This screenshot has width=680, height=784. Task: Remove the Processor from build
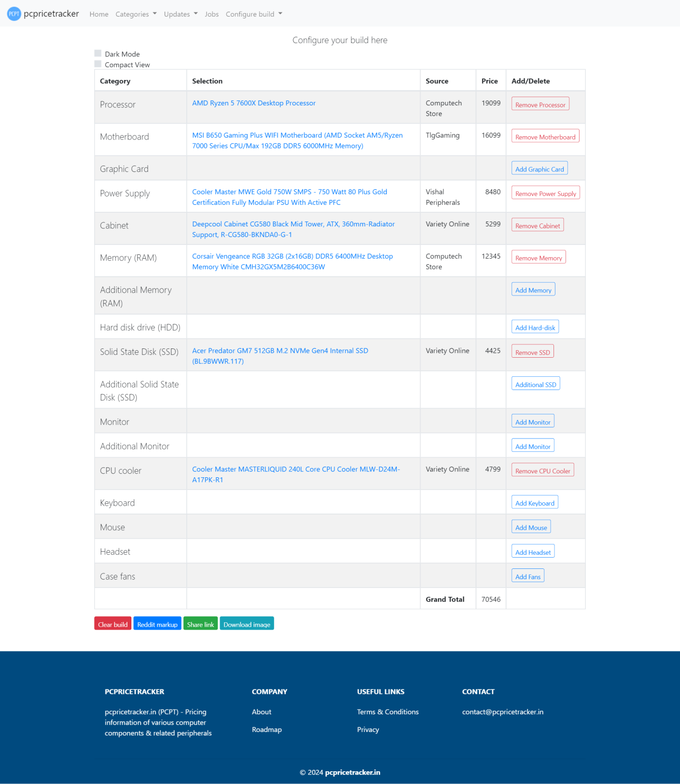pyautogui.click(x=540, y=104)
